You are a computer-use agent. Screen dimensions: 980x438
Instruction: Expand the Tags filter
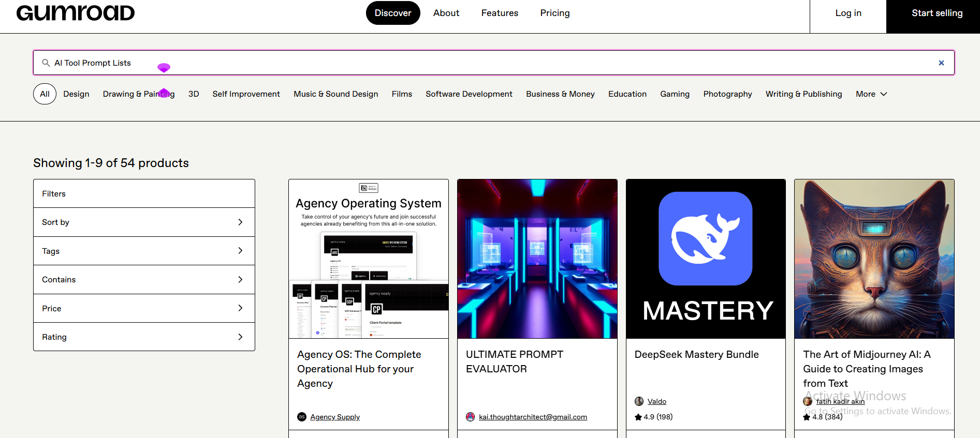pyautogui.click(x=144, y=251)
